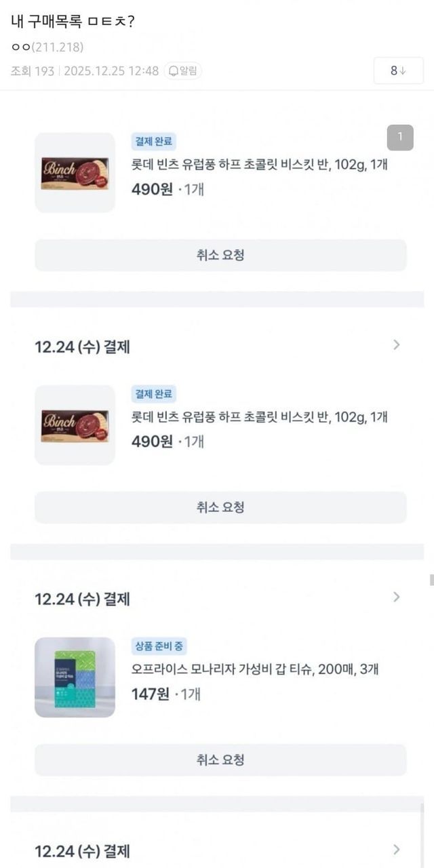Click the scrollbar thumb at the right edge
The image size is (434, 868).
point(431,580)
